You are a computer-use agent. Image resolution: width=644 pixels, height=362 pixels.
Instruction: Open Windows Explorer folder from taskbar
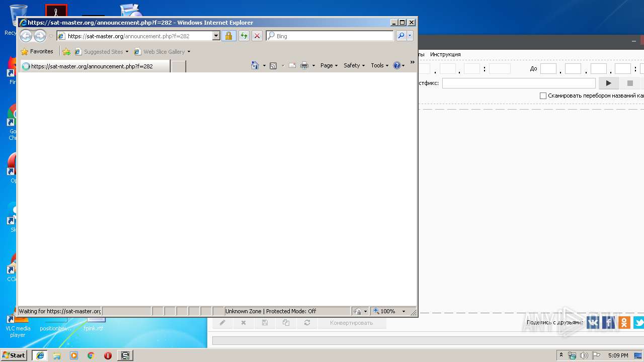click(57, 355)
